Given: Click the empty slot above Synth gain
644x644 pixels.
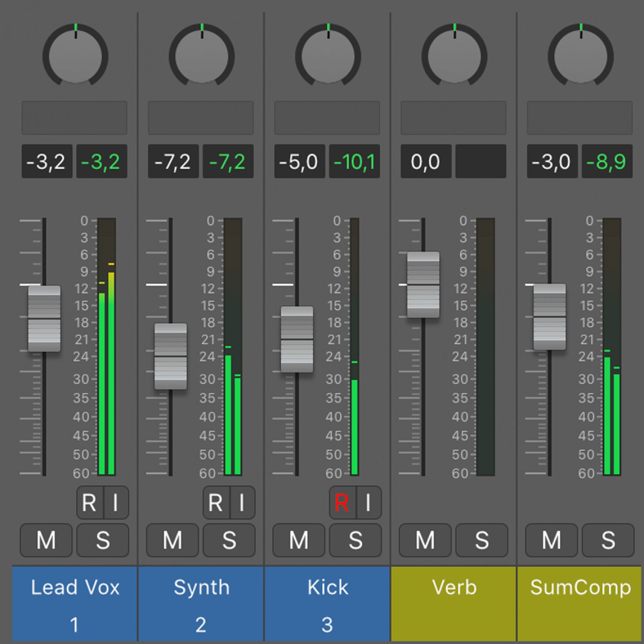Looking at the screenshot, I should (200, 118).
